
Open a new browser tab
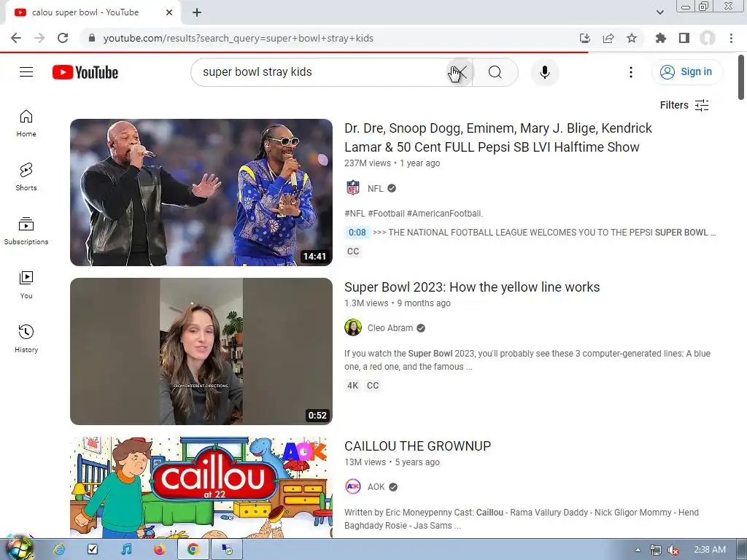197,12
